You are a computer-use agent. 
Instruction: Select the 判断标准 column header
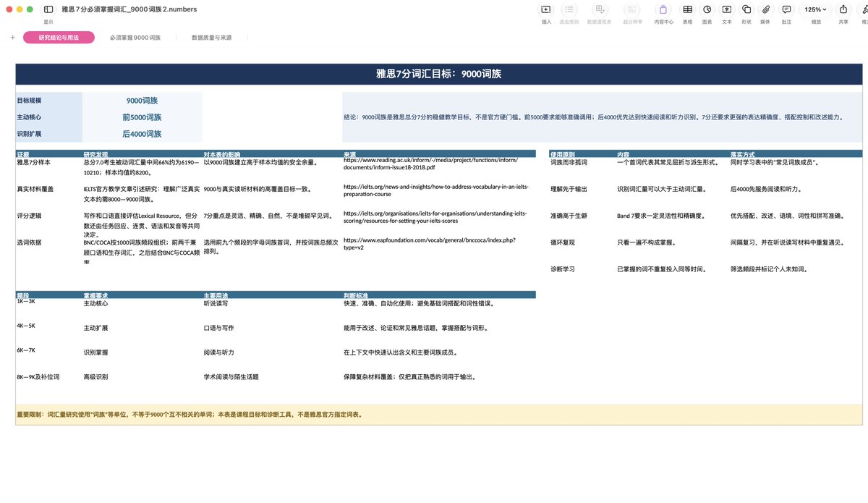[439, 295]
